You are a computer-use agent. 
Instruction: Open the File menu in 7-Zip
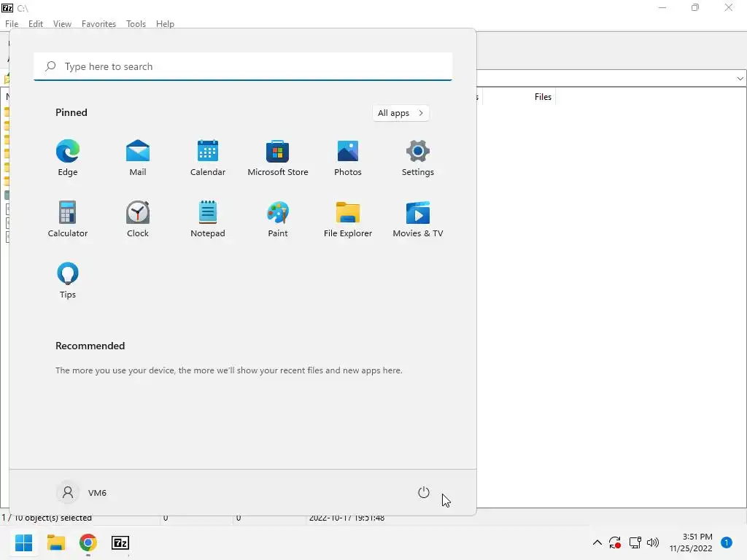[x=12, y=24]
